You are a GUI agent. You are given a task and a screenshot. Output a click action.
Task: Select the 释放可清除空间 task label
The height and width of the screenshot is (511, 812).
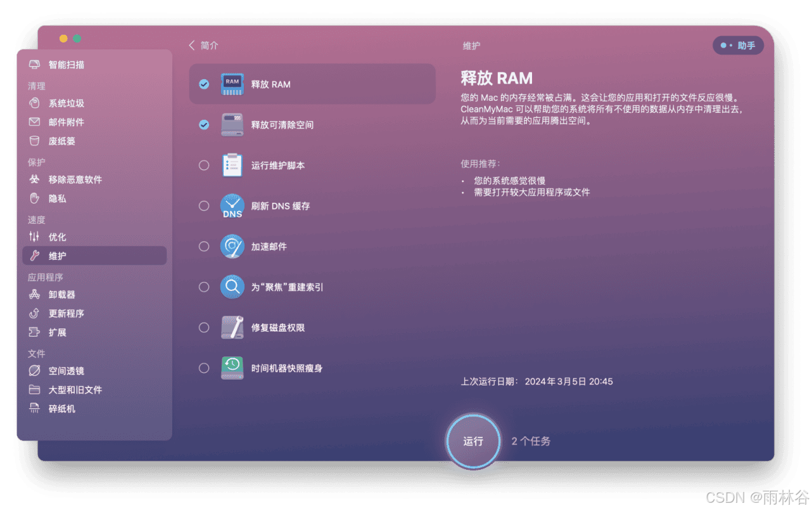282,125
